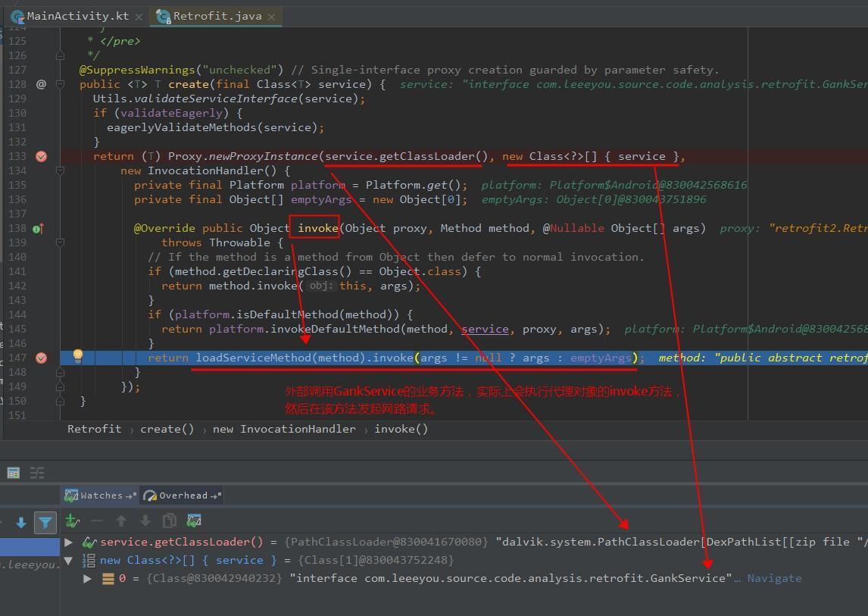868x616 pixels.
Task: Click the override gutter icon on line 138
Action: tap(38, 228)
